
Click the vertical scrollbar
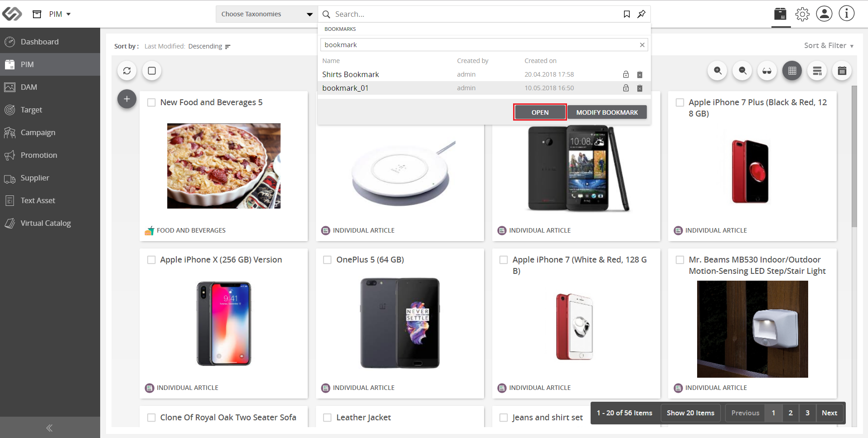coord(854,156)
